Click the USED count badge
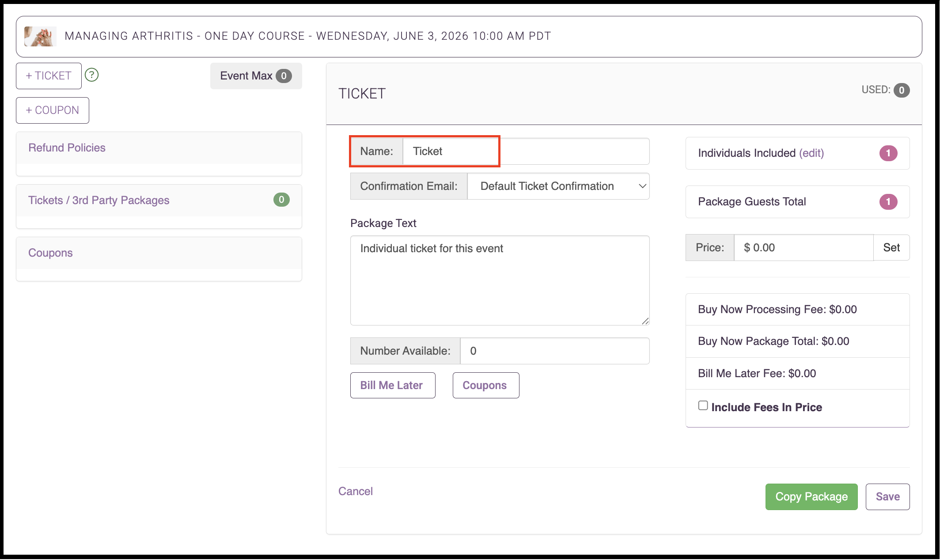Viewport: 940px width, 560px height. pyautogui.click(x=902, y=91)
